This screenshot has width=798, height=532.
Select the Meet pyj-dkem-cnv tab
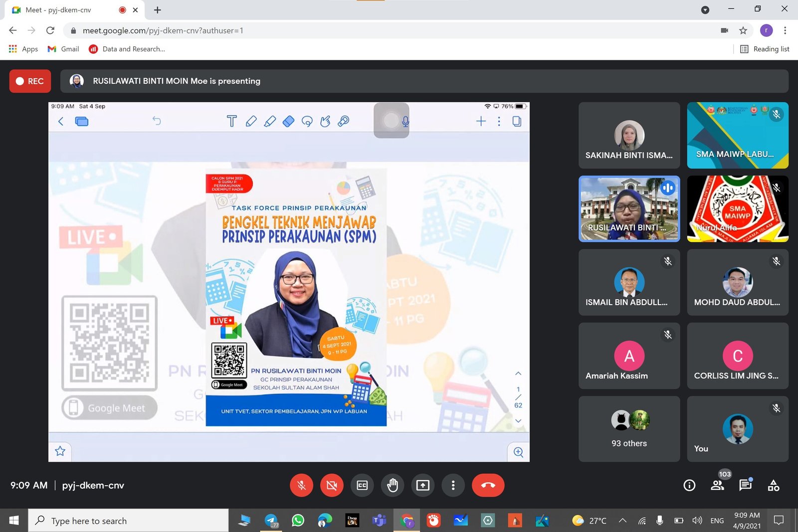(75, 10)
